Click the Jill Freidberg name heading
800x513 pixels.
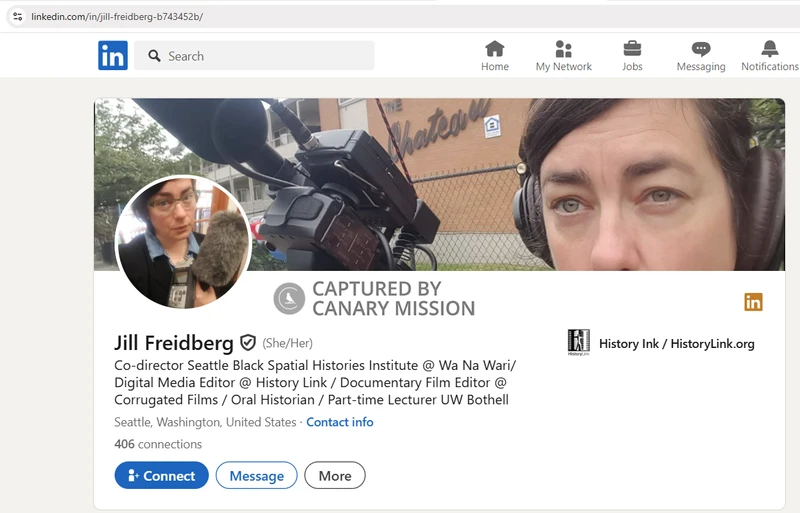coord(173,343)
